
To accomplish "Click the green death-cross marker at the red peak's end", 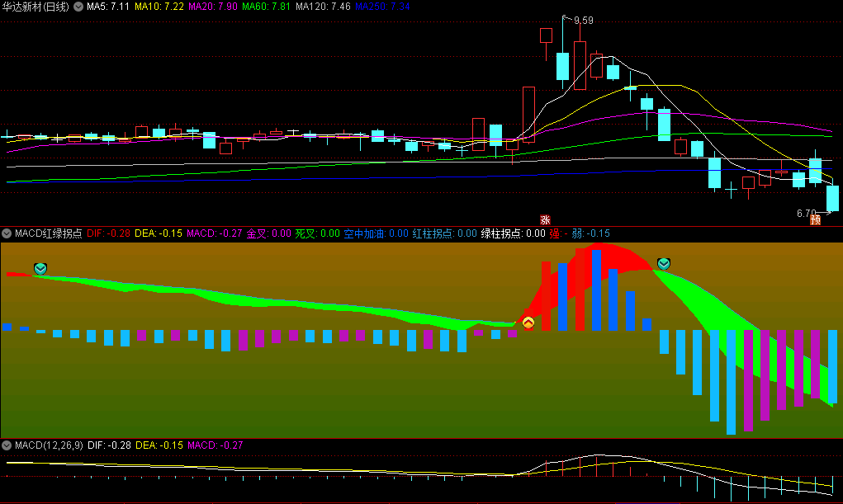I will (x=664, y=263).
